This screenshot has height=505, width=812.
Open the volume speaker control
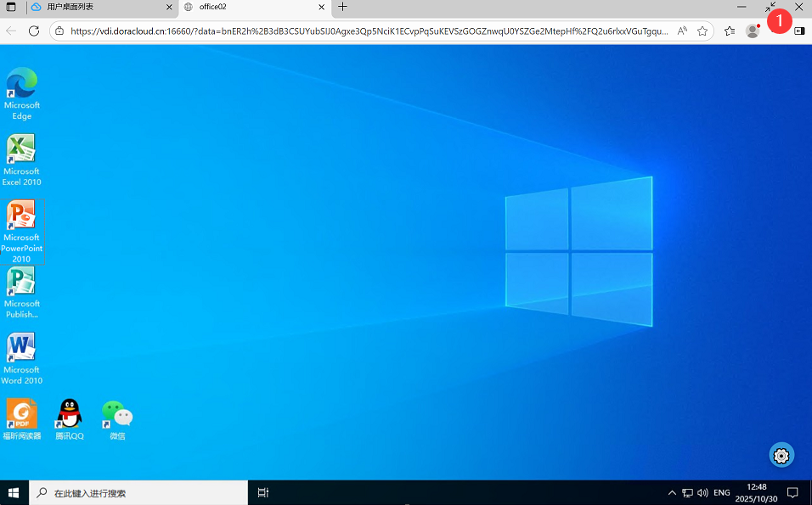point(702,492)
